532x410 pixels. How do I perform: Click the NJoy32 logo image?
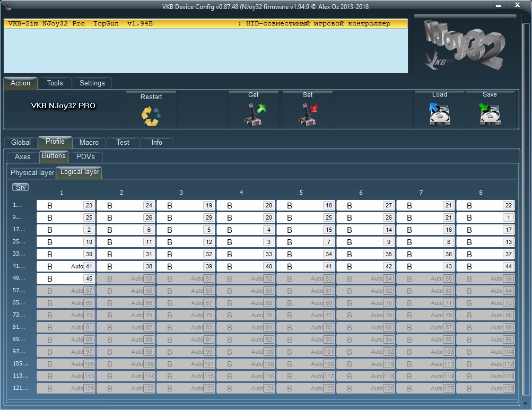(465, 45)
